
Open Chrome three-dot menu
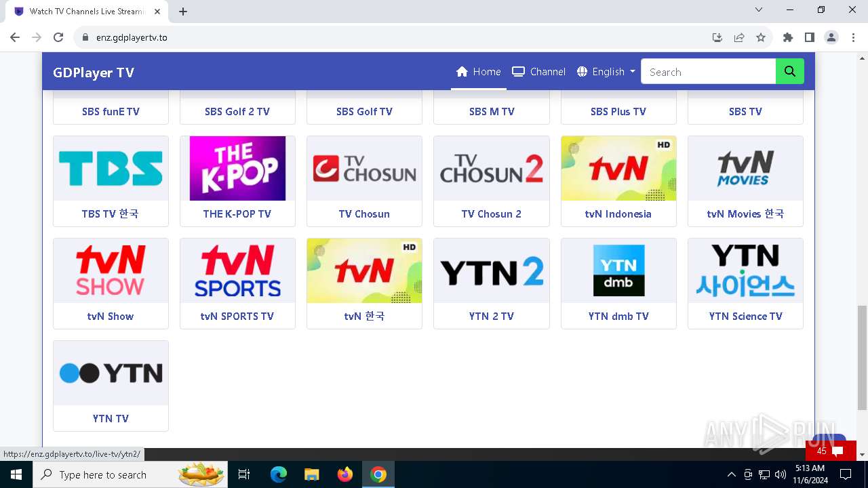pyautogui.click(x=852, y=37)
